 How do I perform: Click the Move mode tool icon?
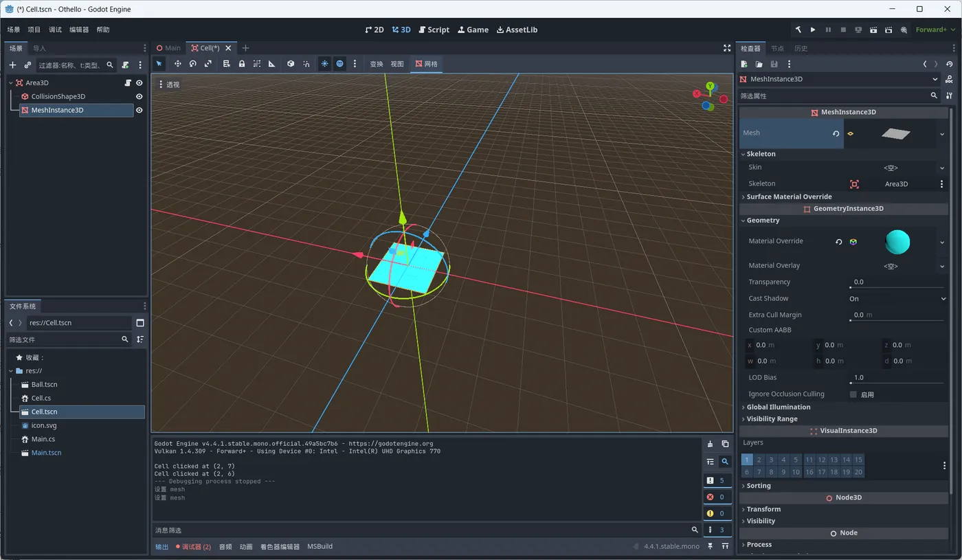(x=177, y=64)
